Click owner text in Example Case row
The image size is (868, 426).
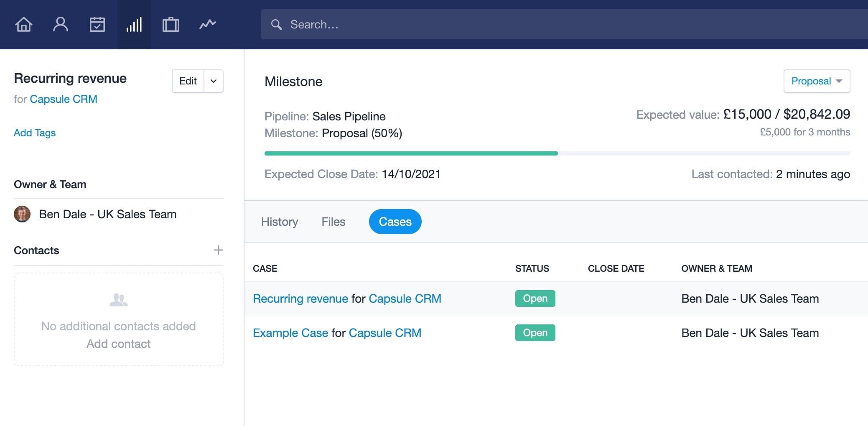pyautogui.click(x=750, y=333)
